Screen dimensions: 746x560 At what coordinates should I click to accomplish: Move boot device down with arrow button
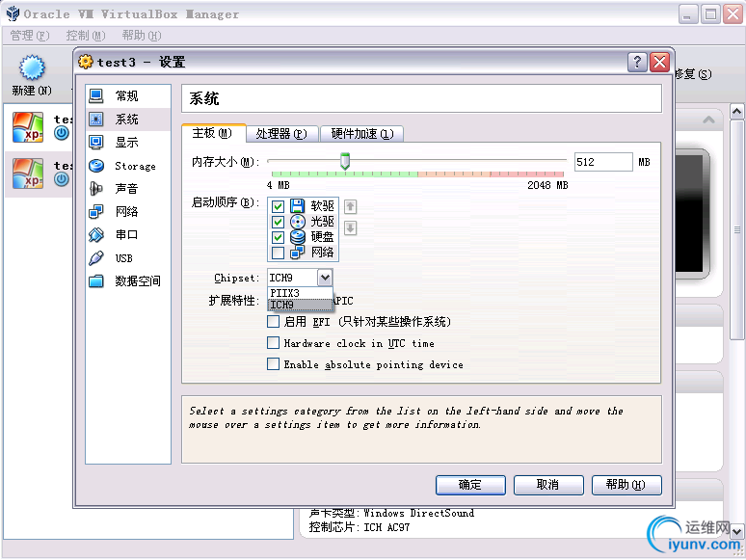351,227
